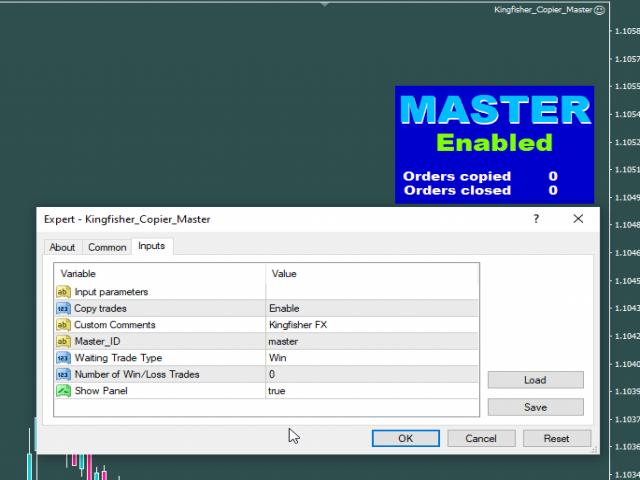The height and width of the screenshot is (480, 640).
Task: Switch to the About tab
Action: pos(62,247)
